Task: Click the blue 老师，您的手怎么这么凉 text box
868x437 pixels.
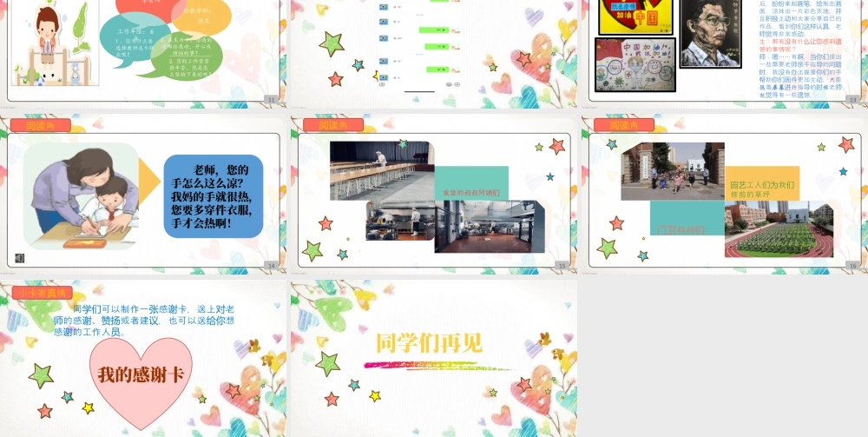Action: click(214, 196)
